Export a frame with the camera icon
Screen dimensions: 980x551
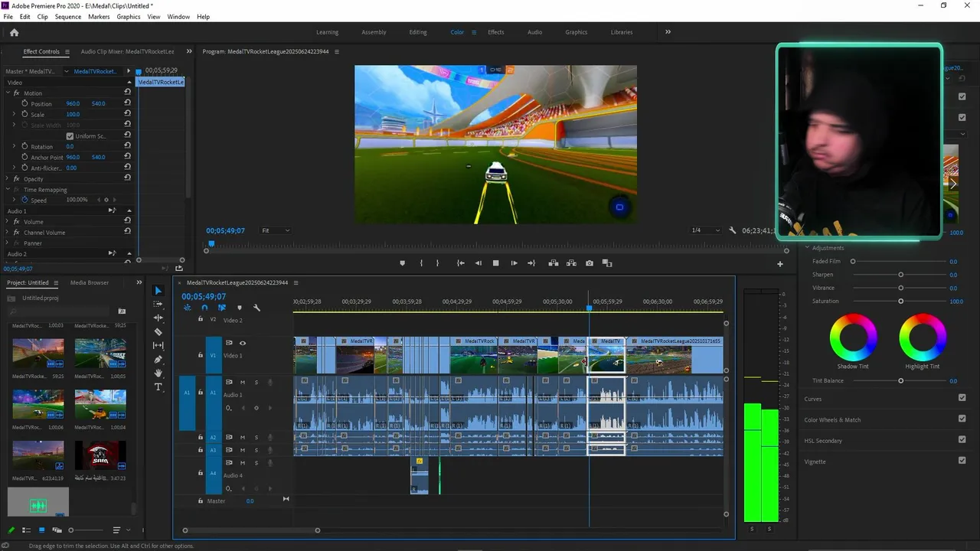coord(590,263)
